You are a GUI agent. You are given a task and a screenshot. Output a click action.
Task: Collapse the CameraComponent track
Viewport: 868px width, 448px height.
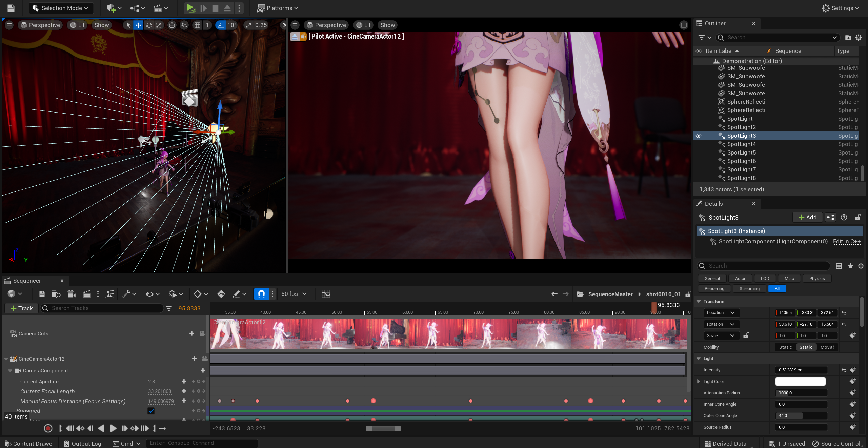click(10, 371)
